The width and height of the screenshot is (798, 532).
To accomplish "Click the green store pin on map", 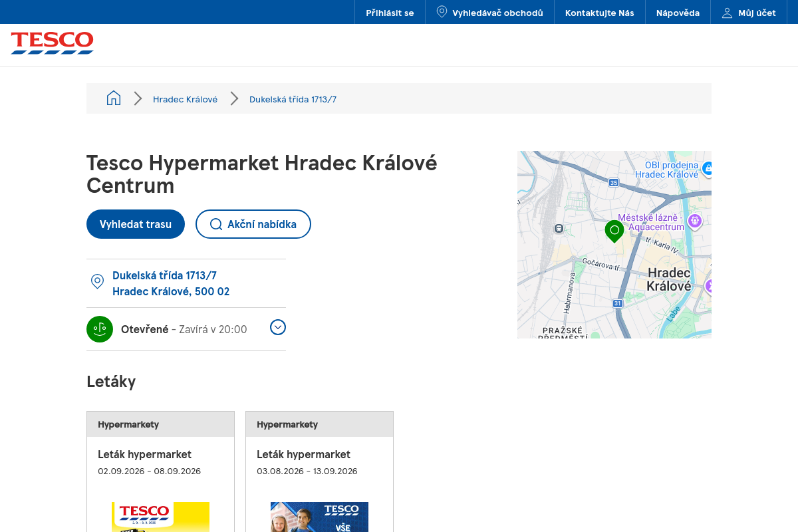I will click(614, 231).
